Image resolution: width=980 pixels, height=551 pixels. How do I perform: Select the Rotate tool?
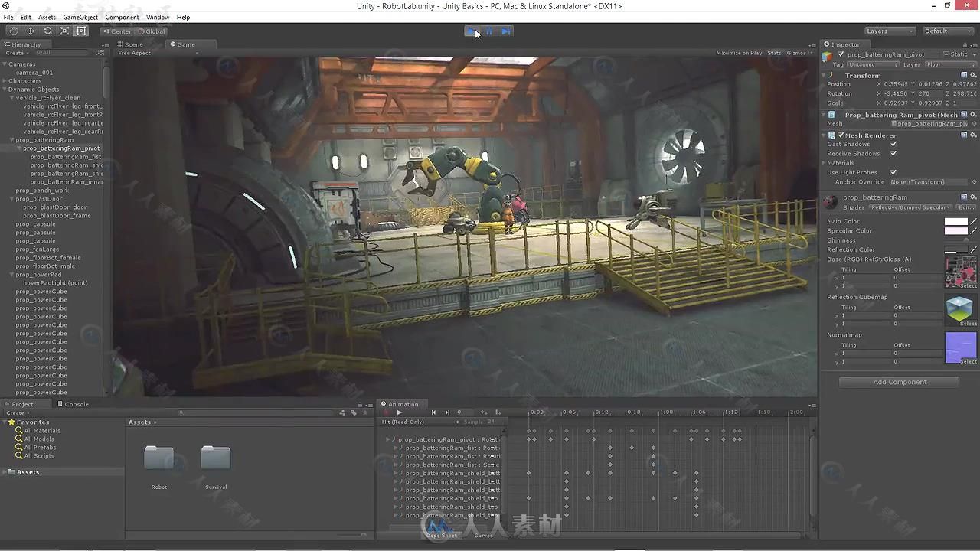click(47, 31)
